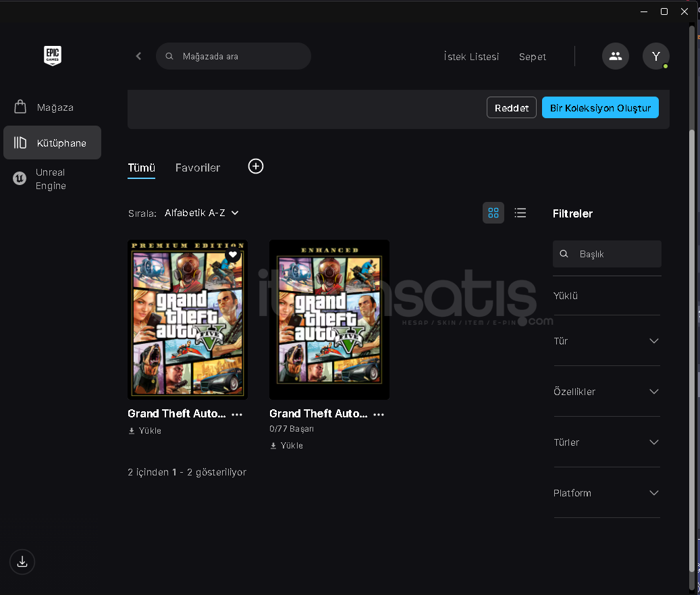Open options menu for Enhanced Grand Theft Auto
The width and height of the screenshot is (700, 595).
click(x=379, y=415)
